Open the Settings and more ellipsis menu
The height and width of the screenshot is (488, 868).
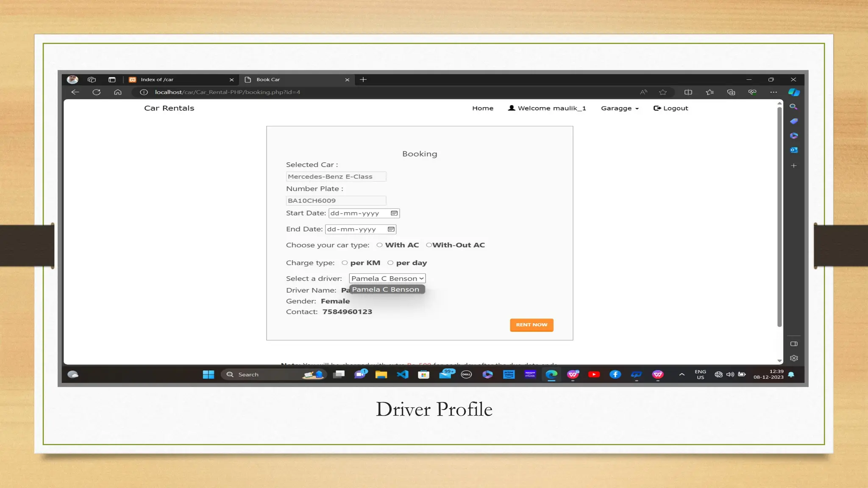(x=773, y=92)
